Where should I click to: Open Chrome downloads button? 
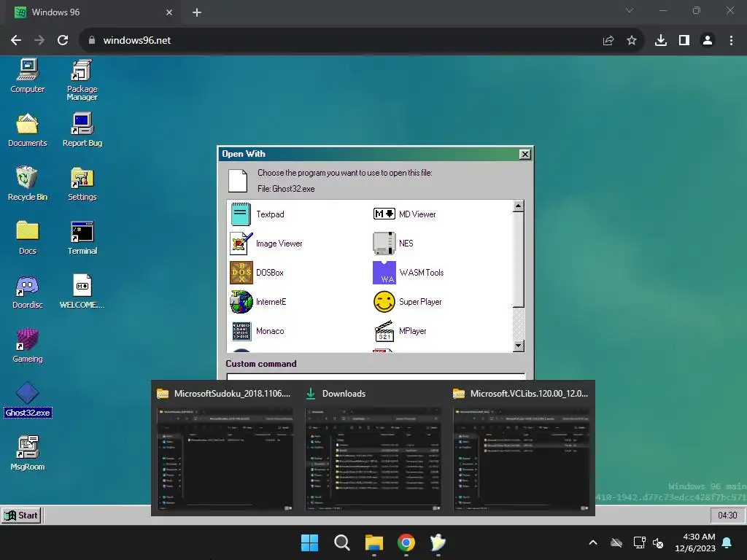click(661, 41)
